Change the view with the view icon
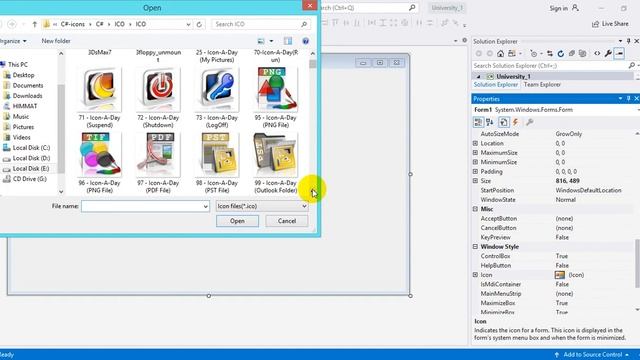 coord(261,41)
